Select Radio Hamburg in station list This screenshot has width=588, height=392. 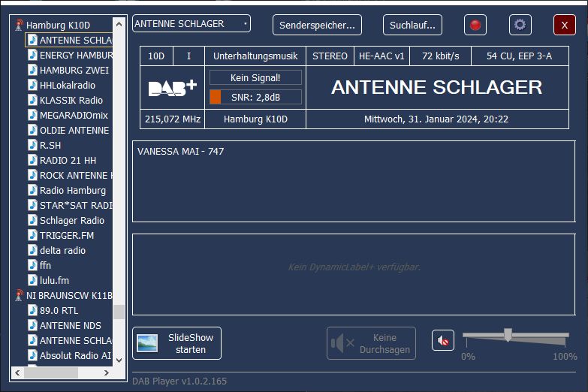(72, 191)
